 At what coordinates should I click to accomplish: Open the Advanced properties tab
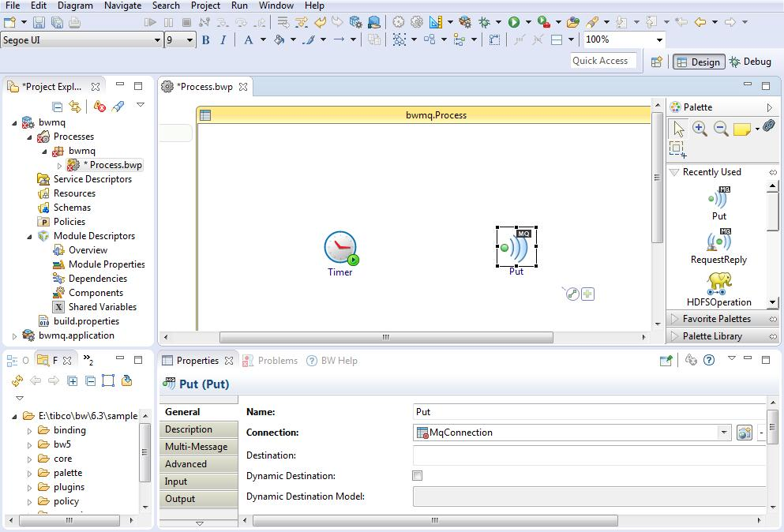click(198, 464)
